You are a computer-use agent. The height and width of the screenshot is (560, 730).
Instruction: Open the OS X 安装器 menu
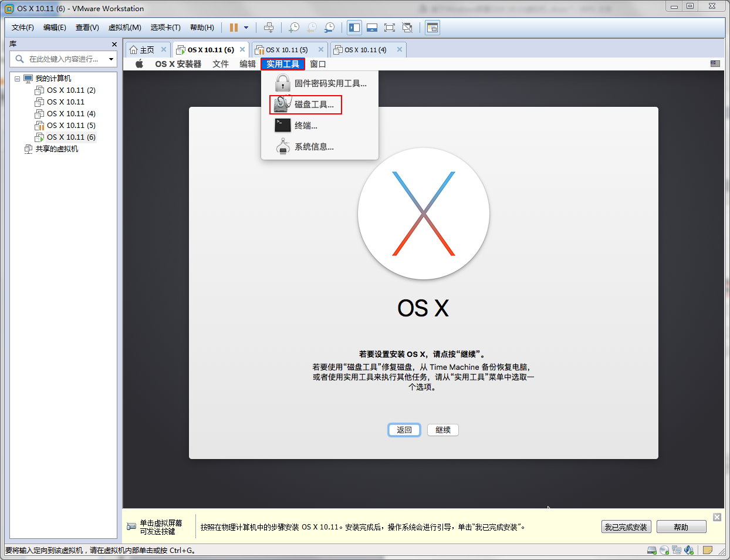(178, 64)
